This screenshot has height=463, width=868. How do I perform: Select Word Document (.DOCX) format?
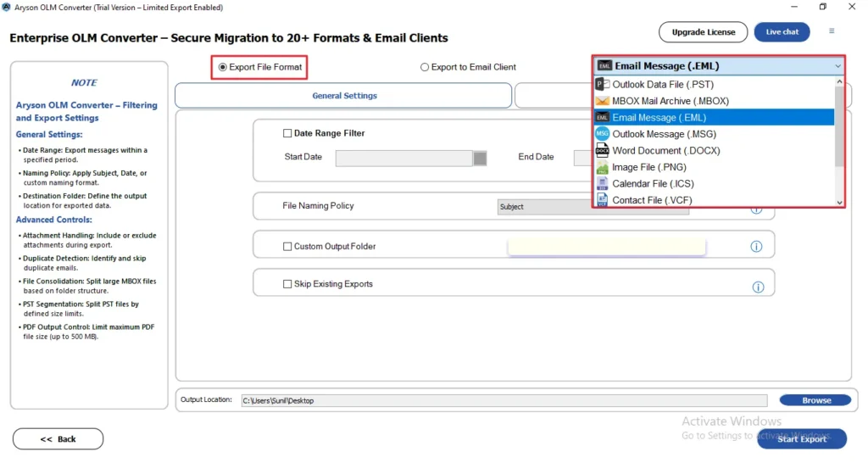[x=714, y=151]
